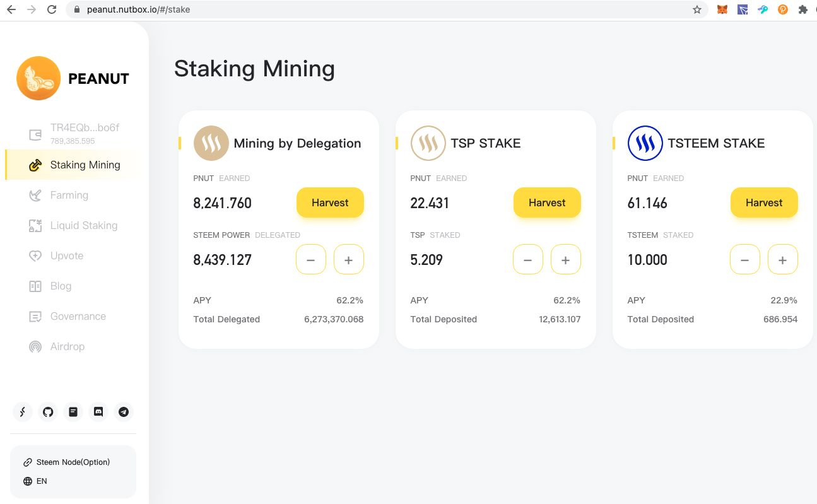
Task: Open the GitHub link icon
Action: coord(48,412)
